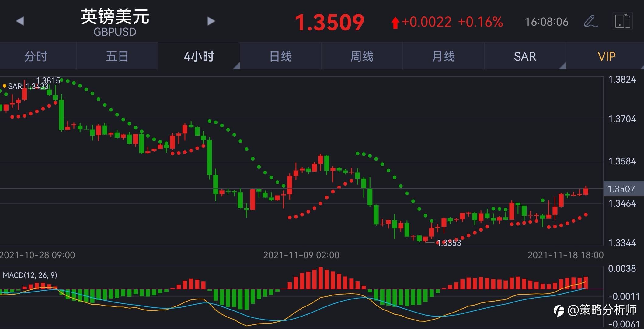Click the MACD(12, 26, 9) indicator label
The height and width of the screenshot is (329, 644).
(30, 275)
